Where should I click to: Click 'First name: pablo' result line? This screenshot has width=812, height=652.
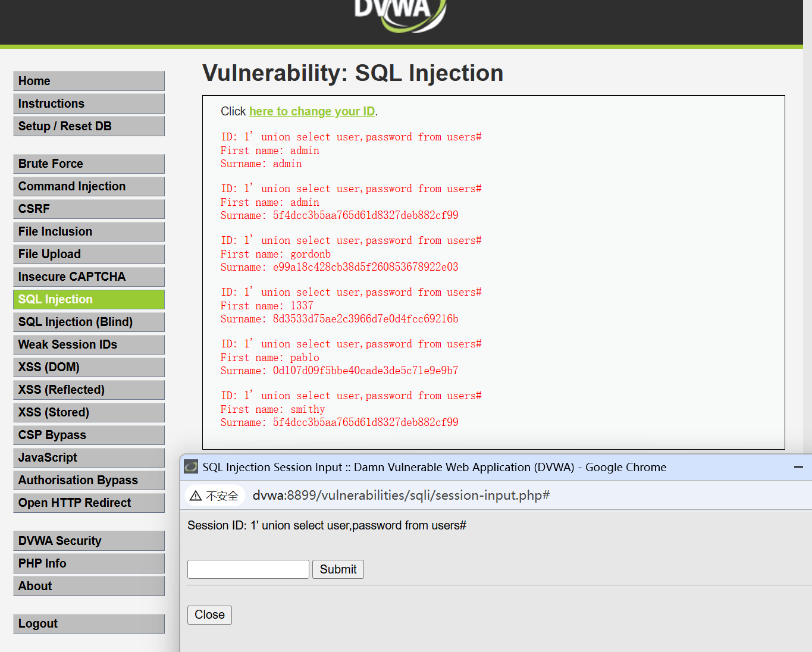tap(270, 358)
